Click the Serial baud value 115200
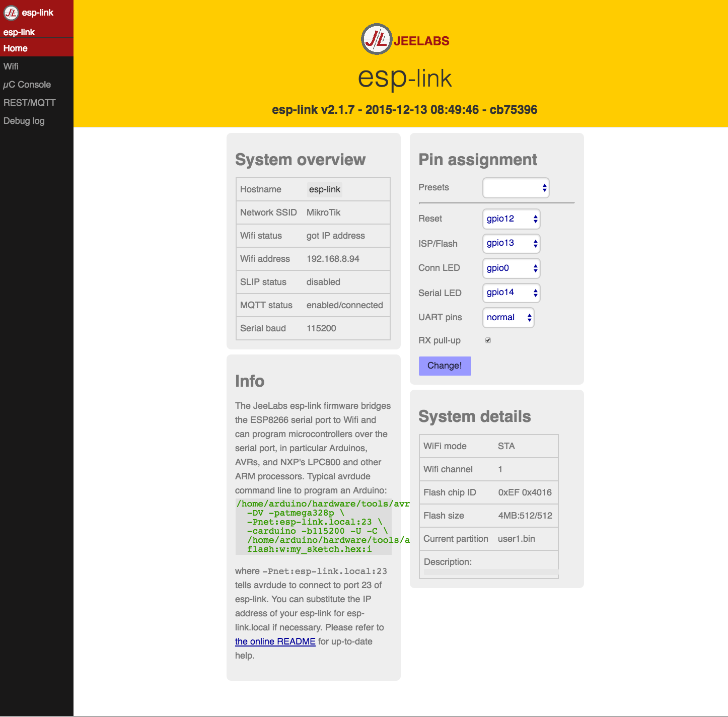 tap(321, 328)
